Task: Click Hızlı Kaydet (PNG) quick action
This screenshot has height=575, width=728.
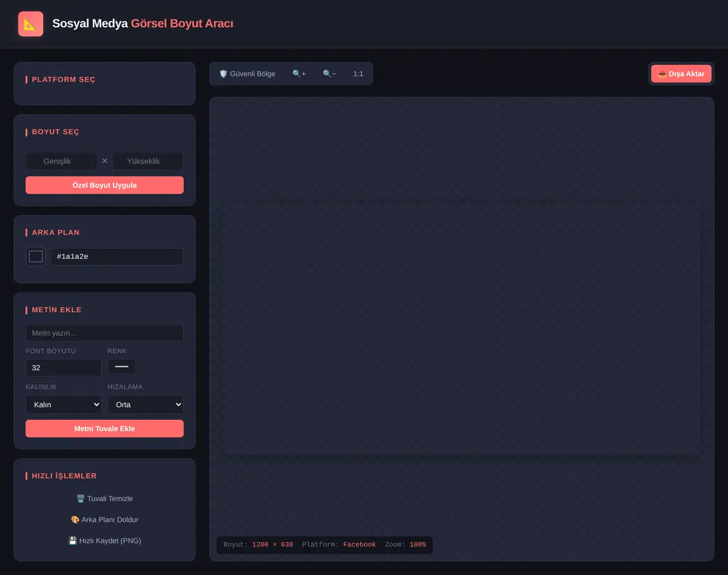Action: tap(104, 540)
